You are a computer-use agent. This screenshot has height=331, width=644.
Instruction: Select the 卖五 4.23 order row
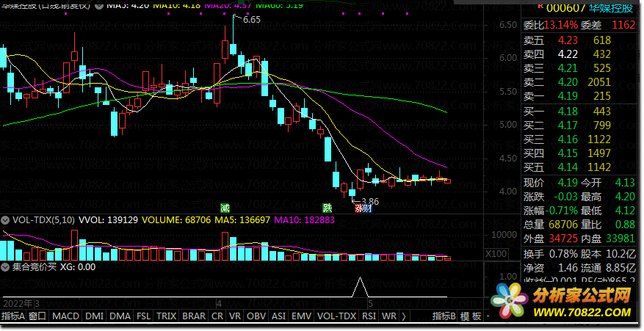(579, 40)
